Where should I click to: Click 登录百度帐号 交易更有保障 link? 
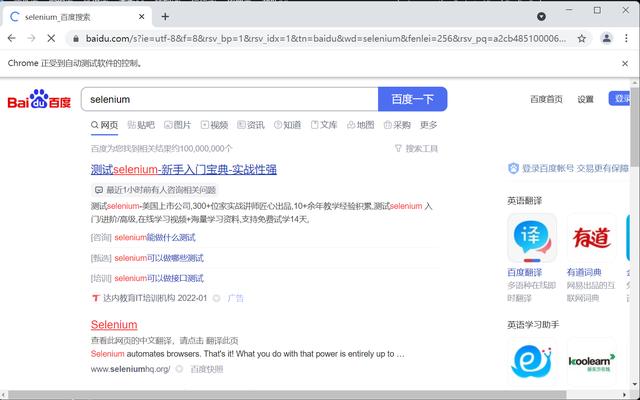coord(568,168)
